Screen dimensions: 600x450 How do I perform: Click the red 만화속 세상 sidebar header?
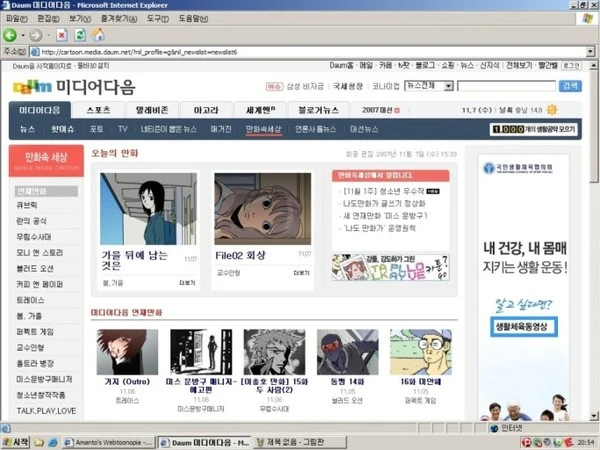(46, 160)
